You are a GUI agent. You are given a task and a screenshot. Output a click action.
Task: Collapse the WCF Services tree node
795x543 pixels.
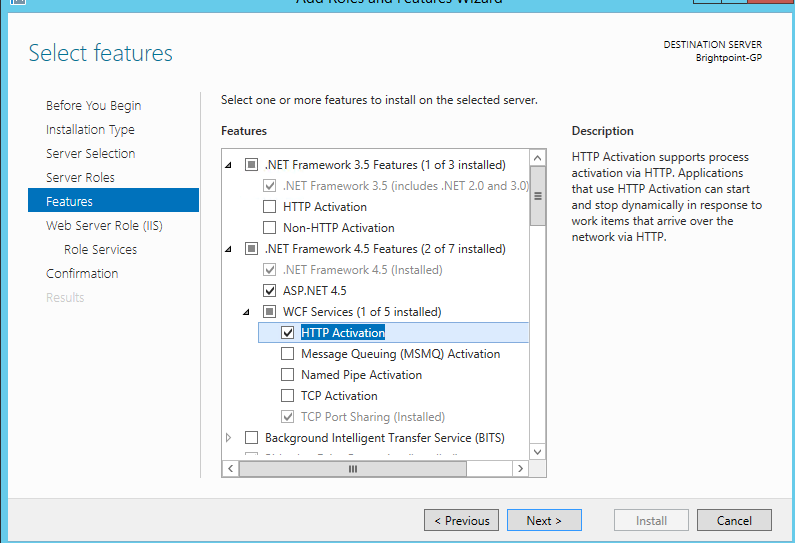(247, 312)
